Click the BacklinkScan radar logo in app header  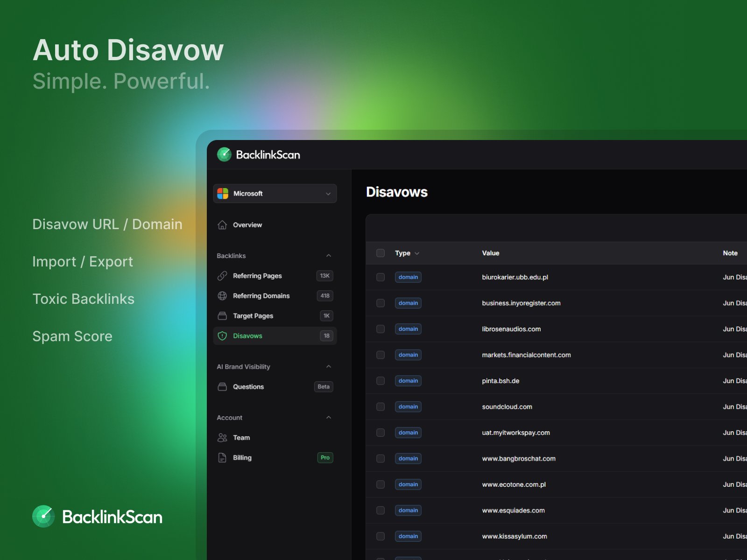[x=224, y=154]
